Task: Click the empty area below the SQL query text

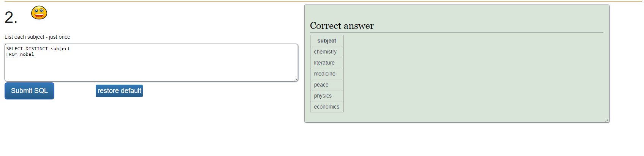Action: (x=151, y=70)
